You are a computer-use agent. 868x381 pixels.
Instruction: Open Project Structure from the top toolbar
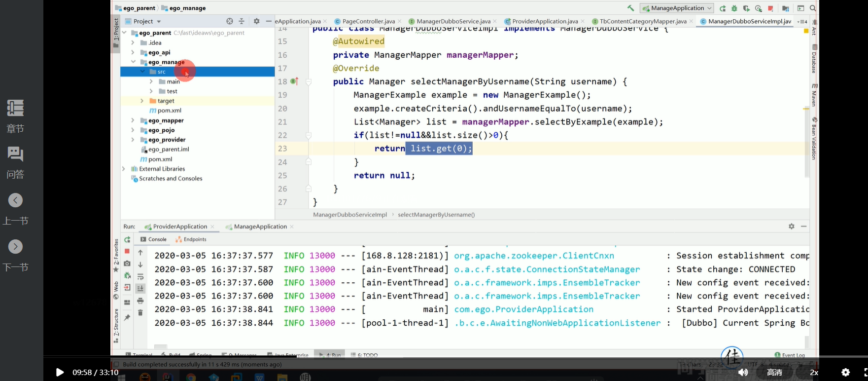point(786,8)
